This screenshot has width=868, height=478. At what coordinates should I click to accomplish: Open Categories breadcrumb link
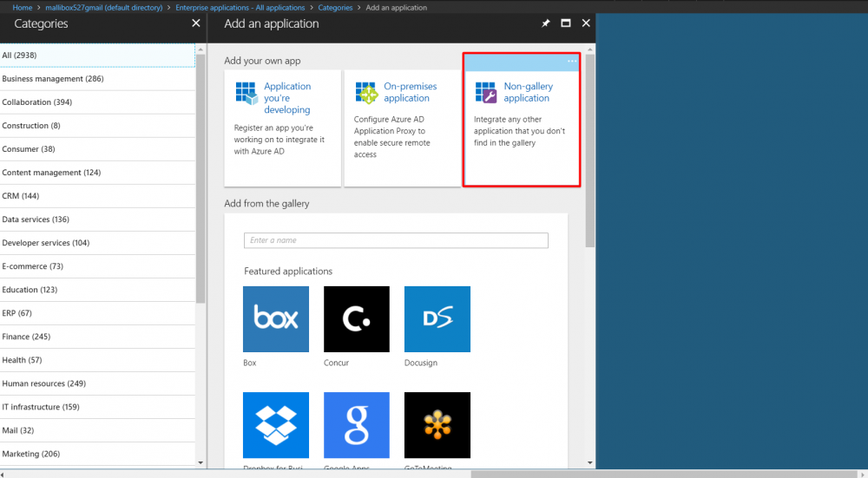click(335, 8)
